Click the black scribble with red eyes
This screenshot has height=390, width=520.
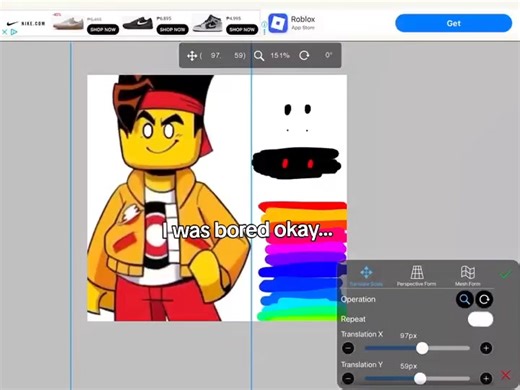(297, 163)
